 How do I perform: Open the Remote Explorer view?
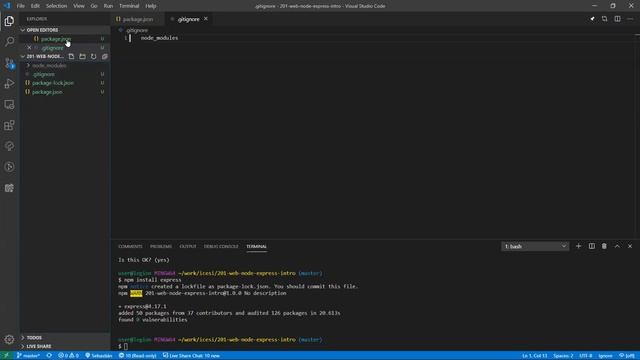click(9, 104)
